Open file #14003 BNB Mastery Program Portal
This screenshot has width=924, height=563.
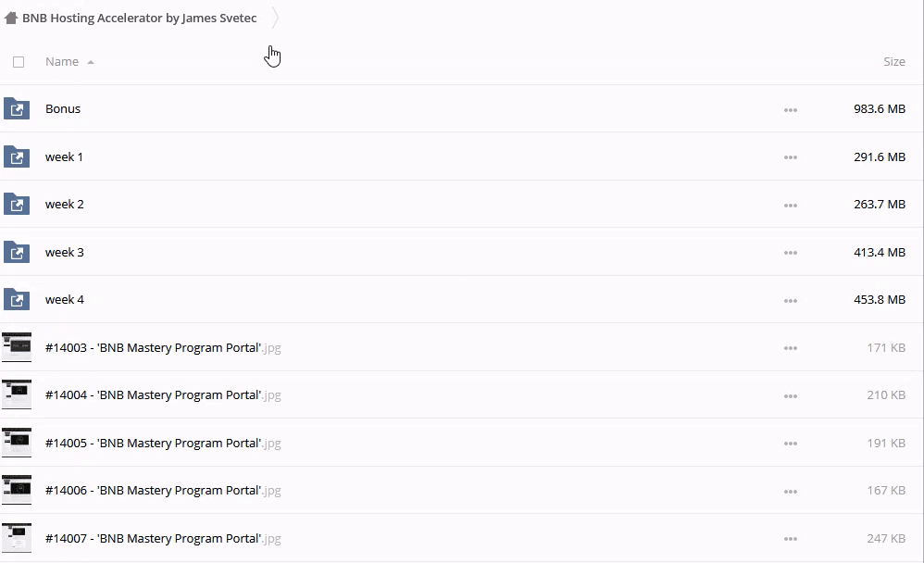tap(153, 348)
